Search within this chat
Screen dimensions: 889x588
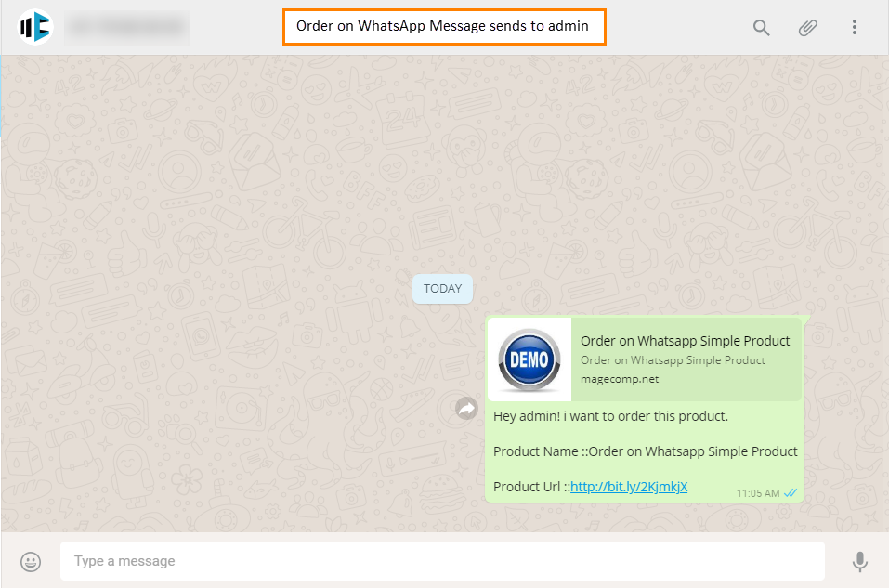pyautogui.click(x=761, y=27)
